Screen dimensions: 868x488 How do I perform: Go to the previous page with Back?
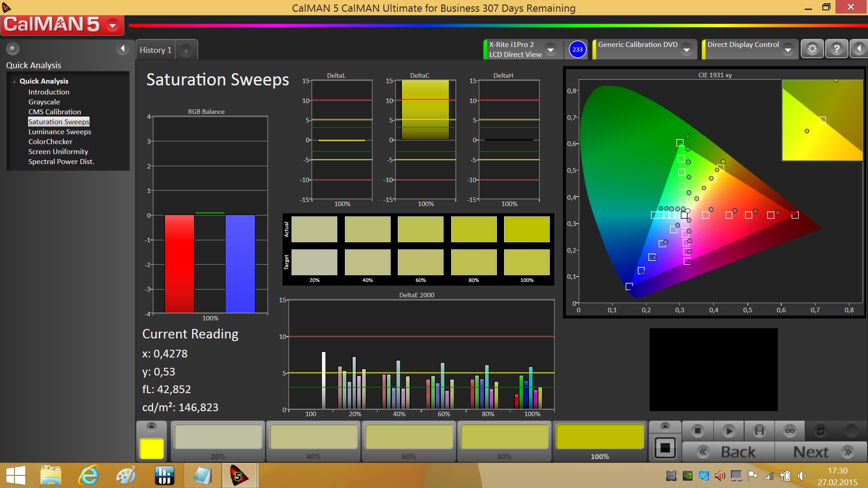pyautogui.click(x=728, y=452)
